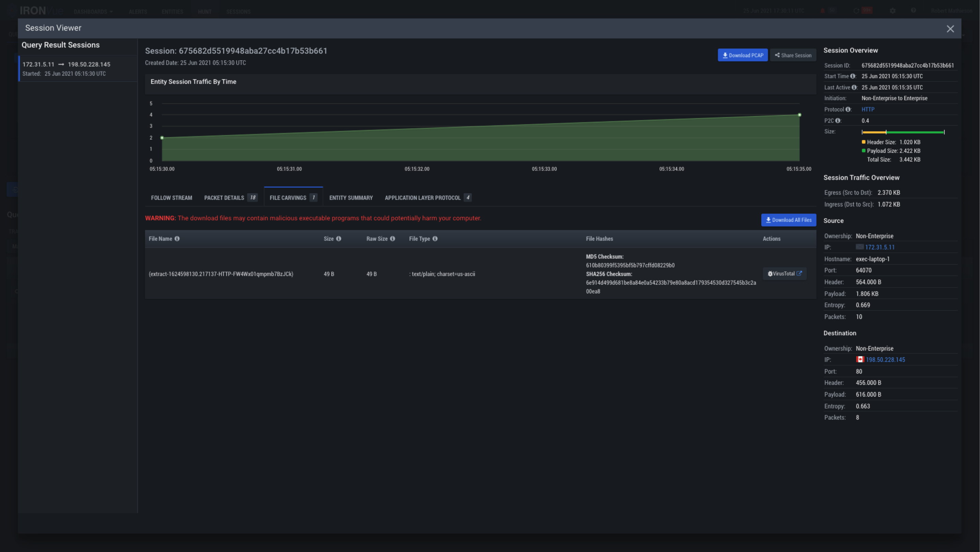This screenshot has width=980, height=552.
Task: Switch to the FOLLOW STREAM tab
Action: [172, 198]
